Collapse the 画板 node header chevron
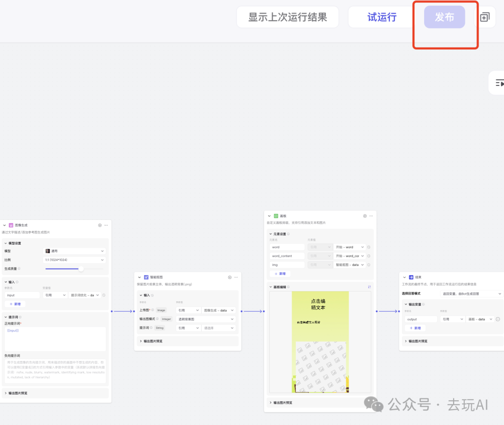 269,216
